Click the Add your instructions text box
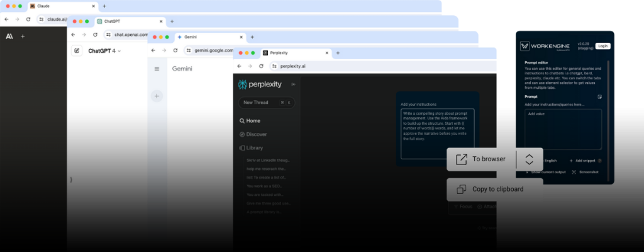 [x=438, y=134]
